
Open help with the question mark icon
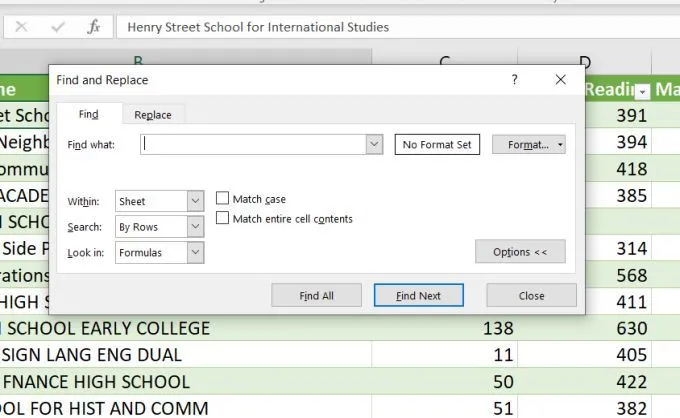click(x=514, y=80)
